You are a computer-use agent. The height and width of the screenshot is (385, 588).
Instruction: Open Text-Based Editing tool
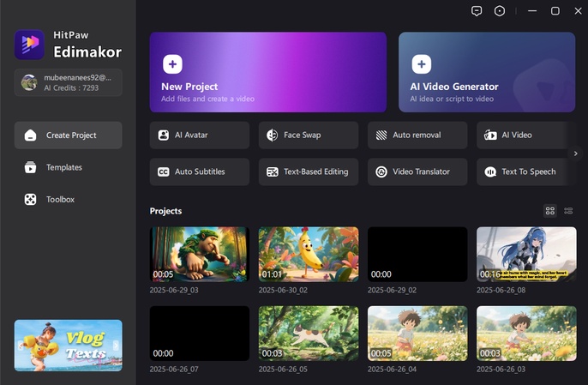pos(309,171)
